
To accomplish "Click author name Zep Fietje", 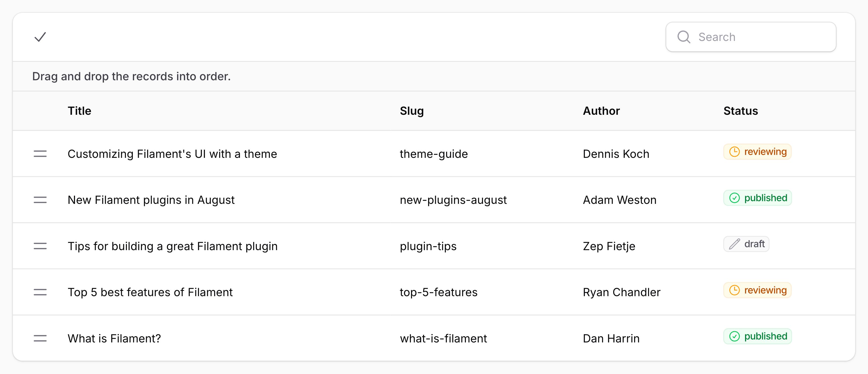I will tap(609, 246).
